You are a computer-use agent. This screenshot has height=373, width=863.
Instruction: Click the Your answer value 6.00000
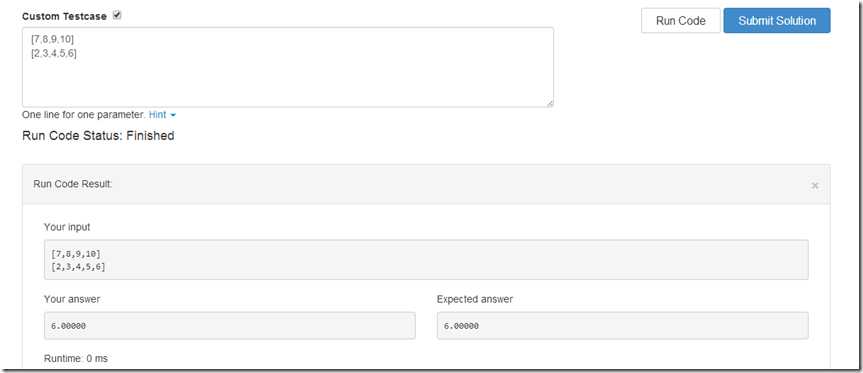(68, 326)
